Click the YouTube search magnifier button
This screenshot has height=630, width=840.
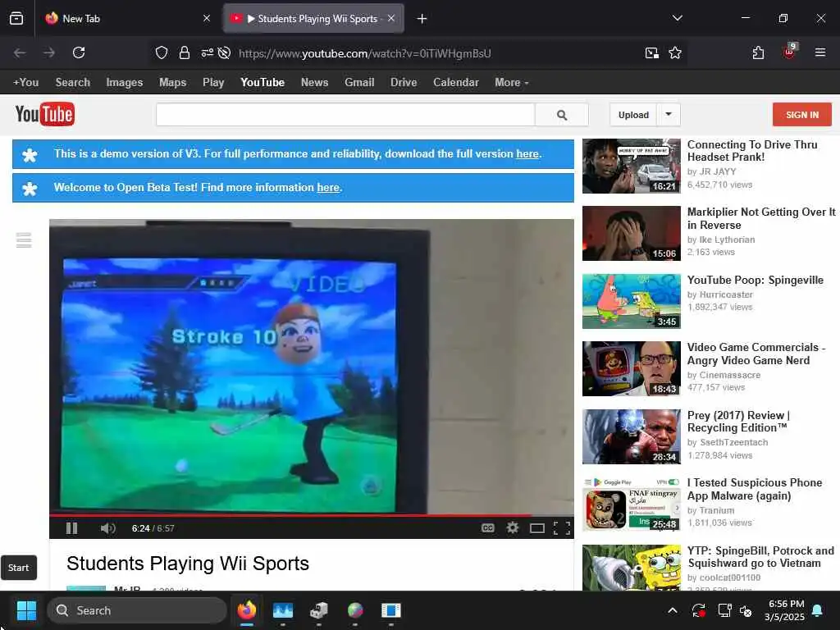click(561, 115)
